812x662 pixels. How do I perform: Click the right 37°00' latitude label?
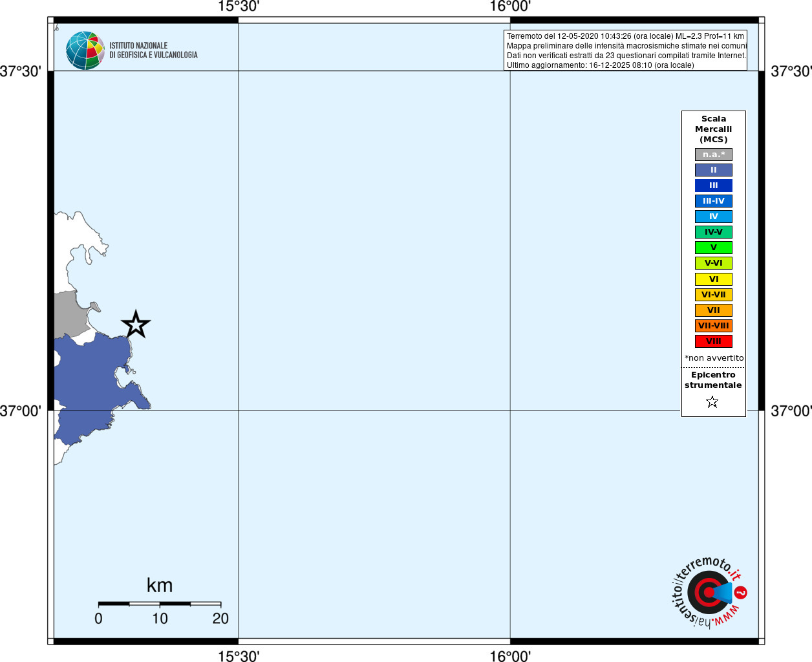coord(791,411)
